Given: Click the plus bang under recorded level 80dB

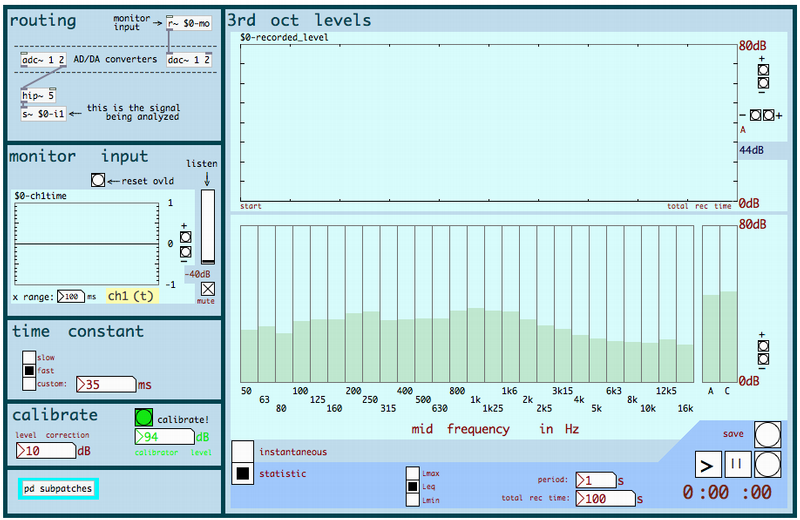Looking at the screenshot, I should coord(763,70).
